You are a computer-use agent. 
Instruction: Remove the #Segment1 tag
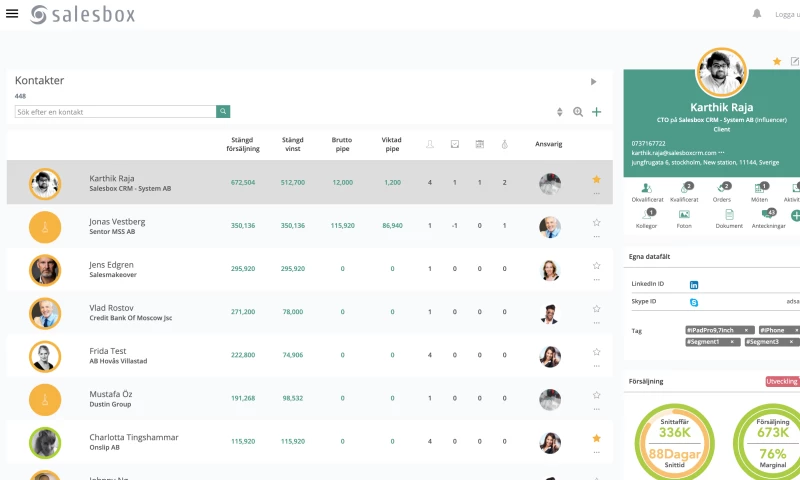click(732, 342)
